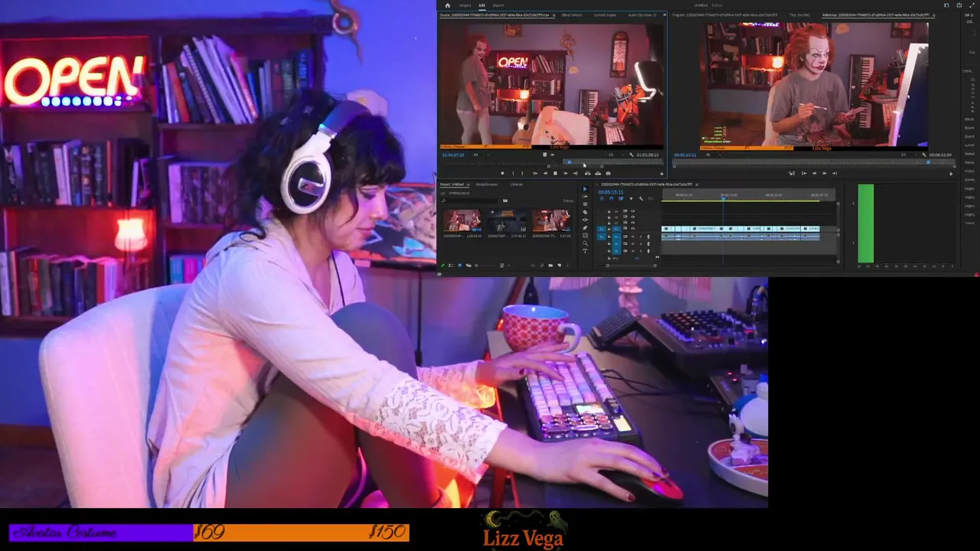Select the Rectangle tool
The width and height of the screenshot is (980, 551).
point(585,236)
